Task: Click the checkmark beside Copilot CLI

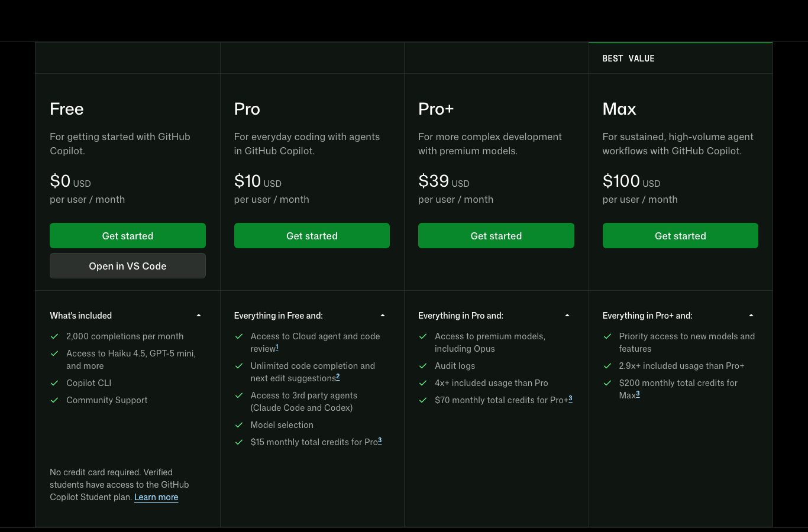Action: pyautogui.click(x=54, y=383)
